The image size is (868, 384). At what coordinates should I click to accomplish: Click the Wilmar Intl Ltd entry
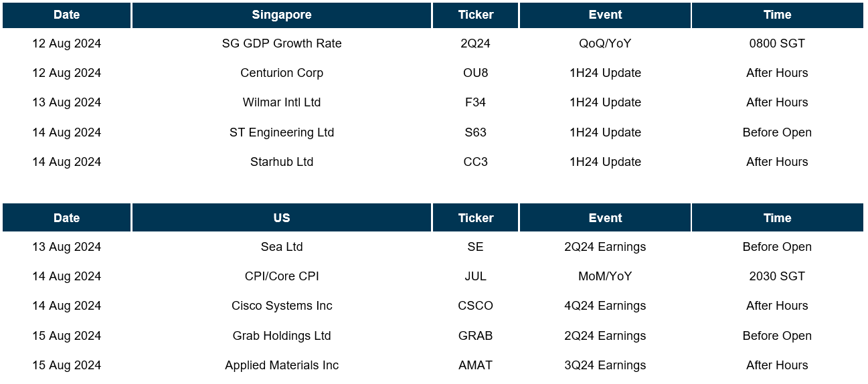point(282,102)
